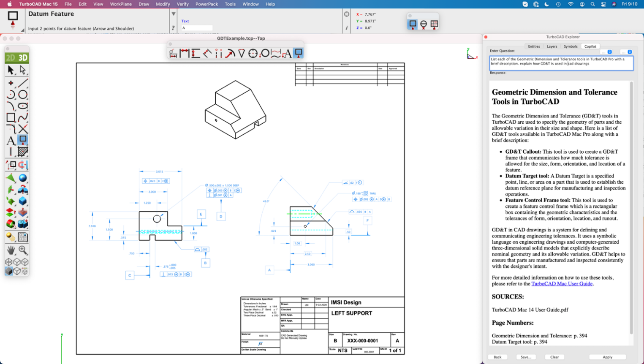Switch to the Symbols tab

coord(571,46)
